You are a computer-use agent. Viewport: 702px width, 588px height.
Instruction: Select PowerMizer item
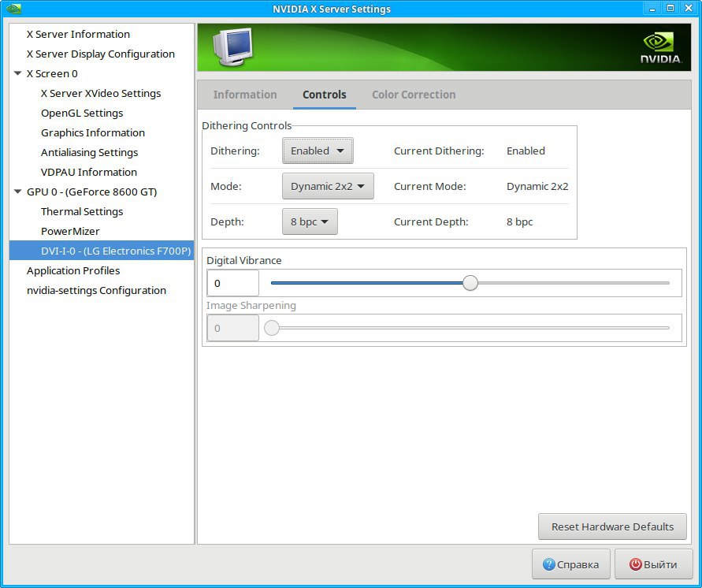(70, 231)
